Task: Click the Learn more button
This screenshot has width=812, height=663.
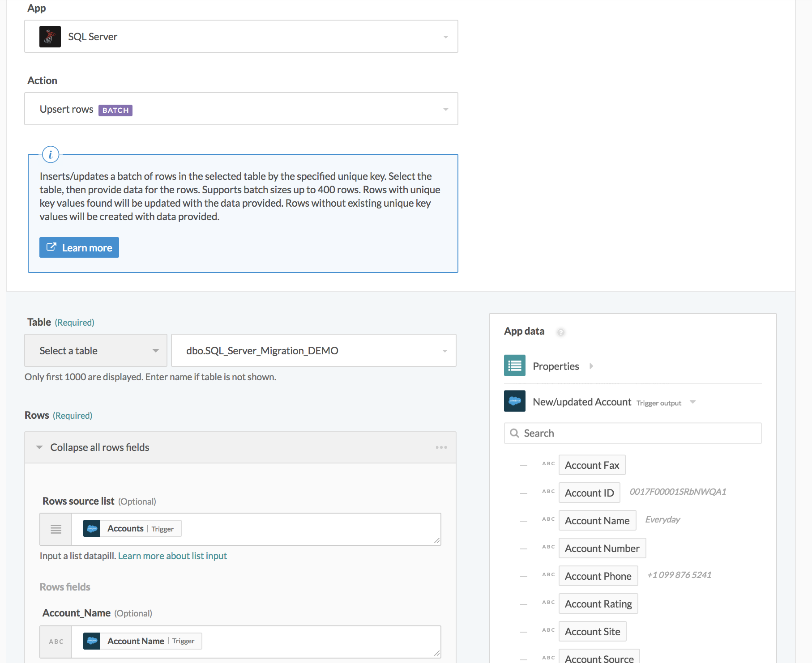Action: click(79, 247)
